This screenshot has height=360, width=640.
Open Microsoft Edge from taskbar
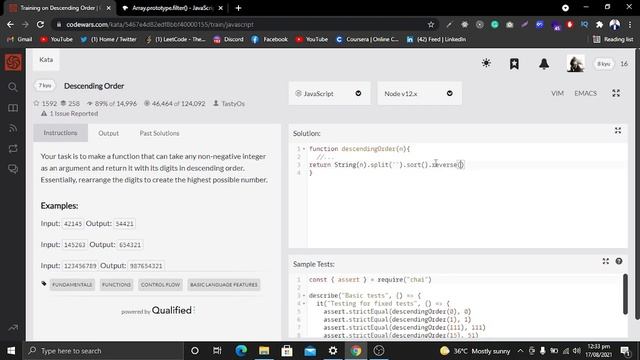(241, 351)
